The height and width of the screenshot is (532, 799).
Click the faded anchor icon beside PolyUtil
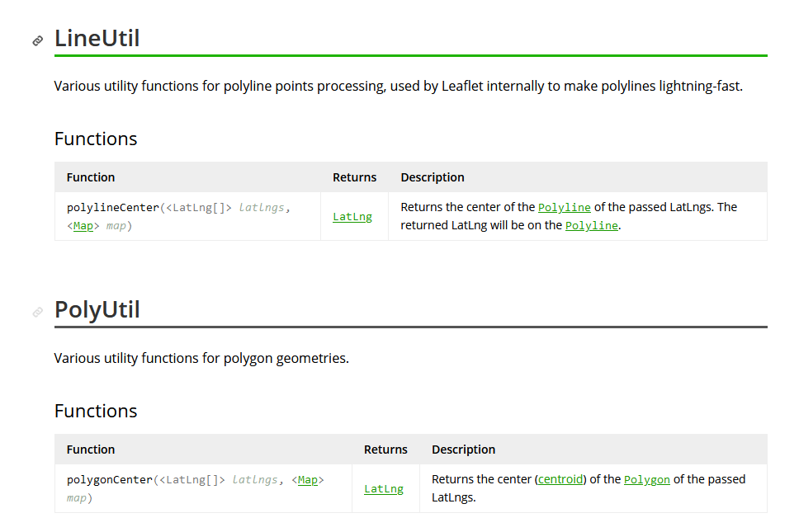click(x=38, y=312)
